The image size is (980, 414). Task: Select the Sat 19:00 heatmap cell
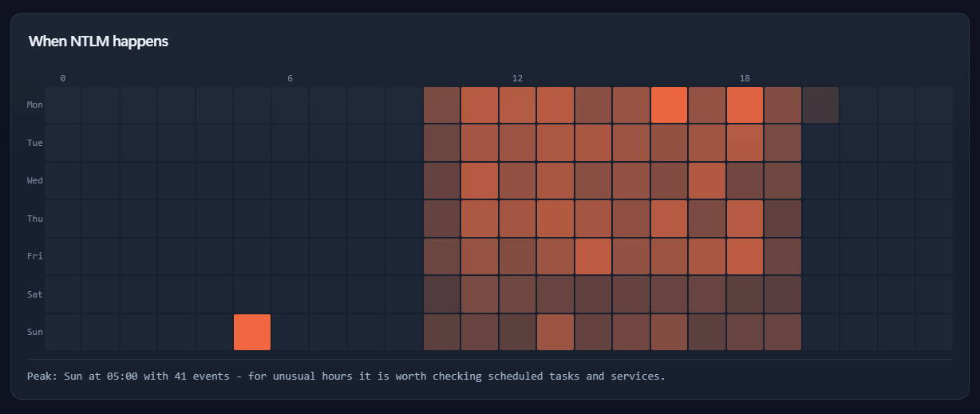783,294
